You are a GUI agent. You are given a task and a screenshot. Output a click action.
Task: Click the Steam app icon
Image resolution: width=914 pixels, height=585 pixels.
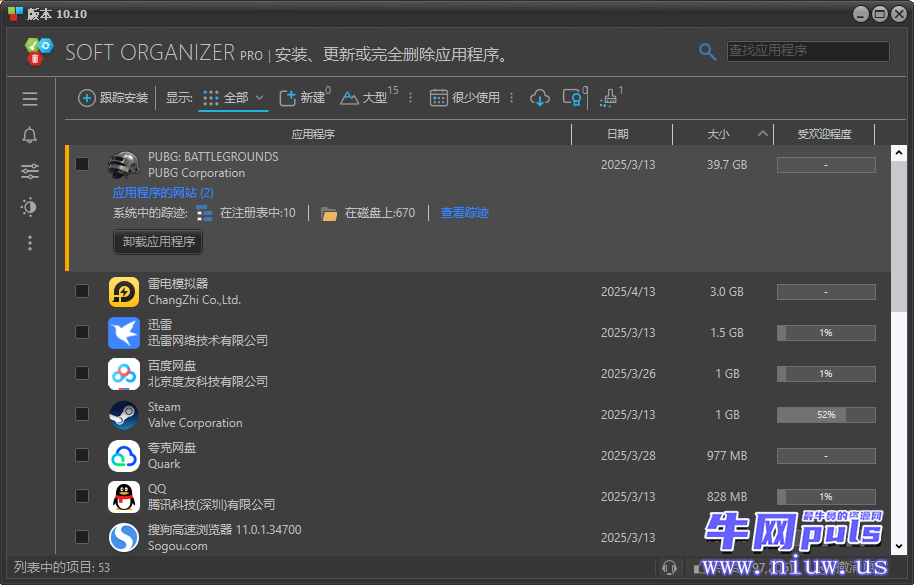124,415
